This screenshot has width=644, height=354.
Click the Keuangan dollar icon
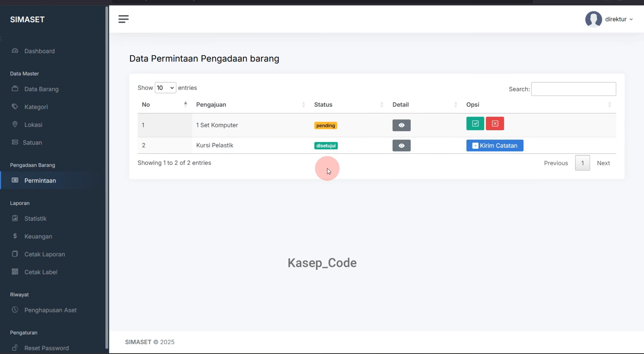click(15, 236)
